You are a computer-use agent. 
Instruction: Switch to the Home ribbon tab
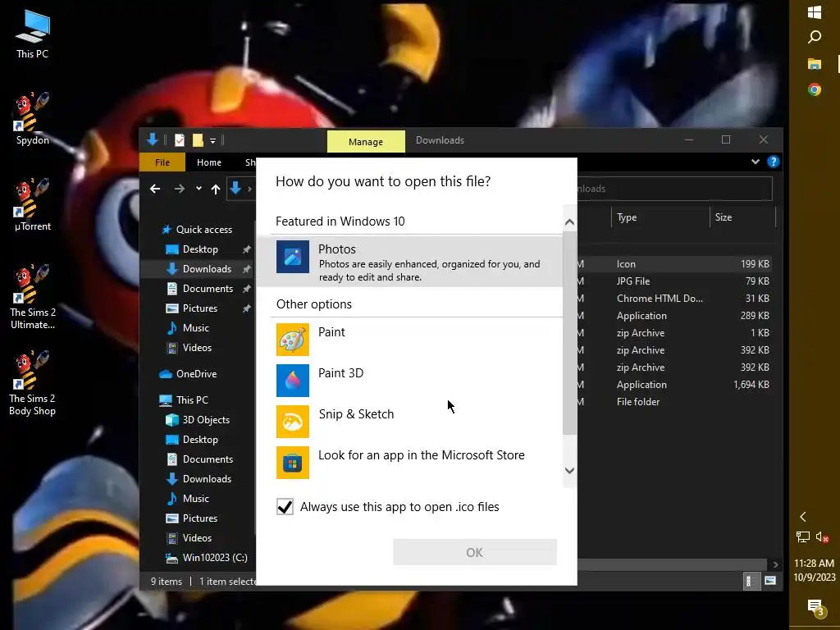pyautogui.click(x=209, y=162)
